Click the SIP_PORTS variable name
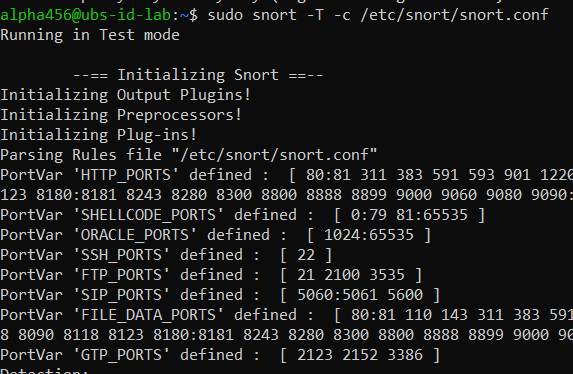The height and width of the screenshot is (374, 573). 121,295
